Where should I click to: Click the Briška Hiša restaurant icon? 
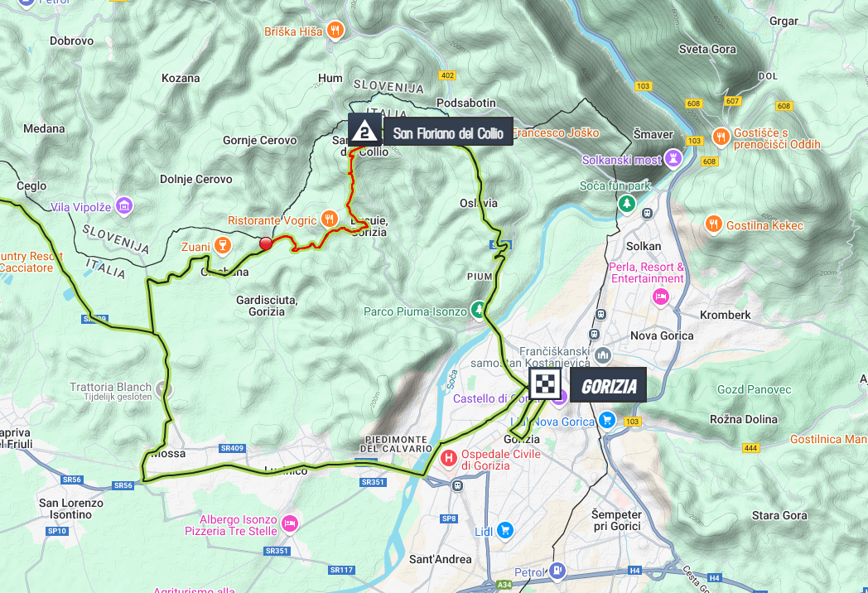tap(335, 30)
